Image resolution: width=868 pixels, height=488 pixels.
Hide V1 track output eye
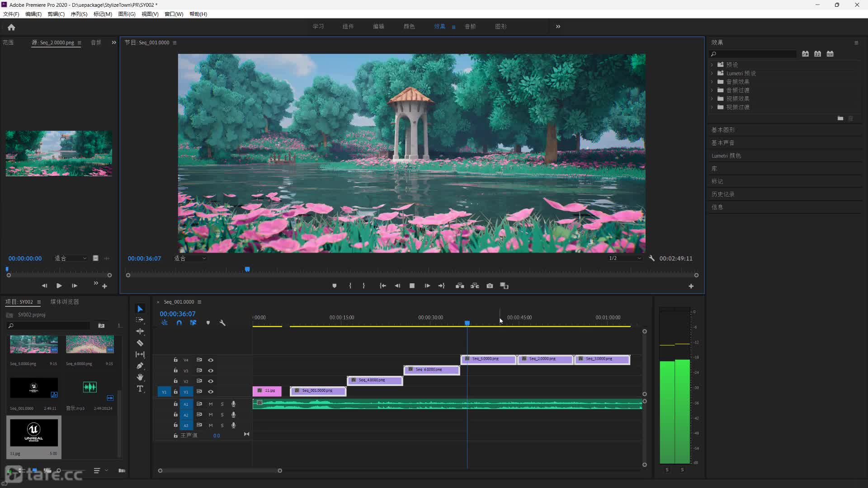(211, 392)
